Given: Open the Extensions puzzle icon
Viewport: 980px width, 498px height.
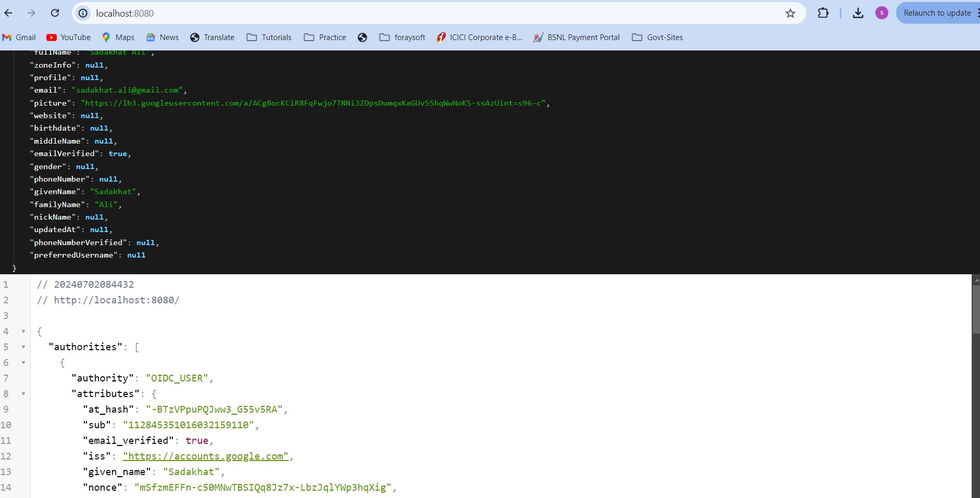Looking at the screenshot, I should (823, 13).
